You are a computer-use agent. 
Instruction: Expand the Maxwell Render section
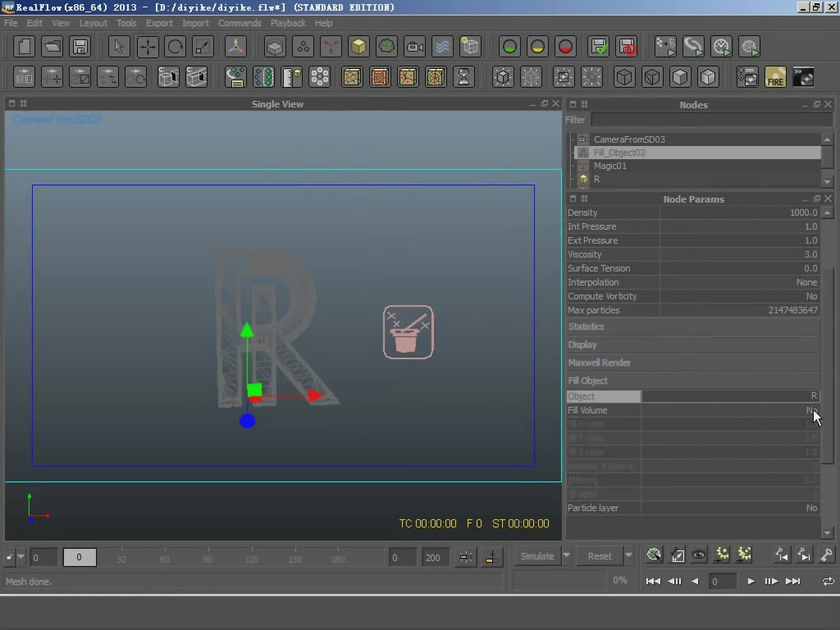[693, 363]
